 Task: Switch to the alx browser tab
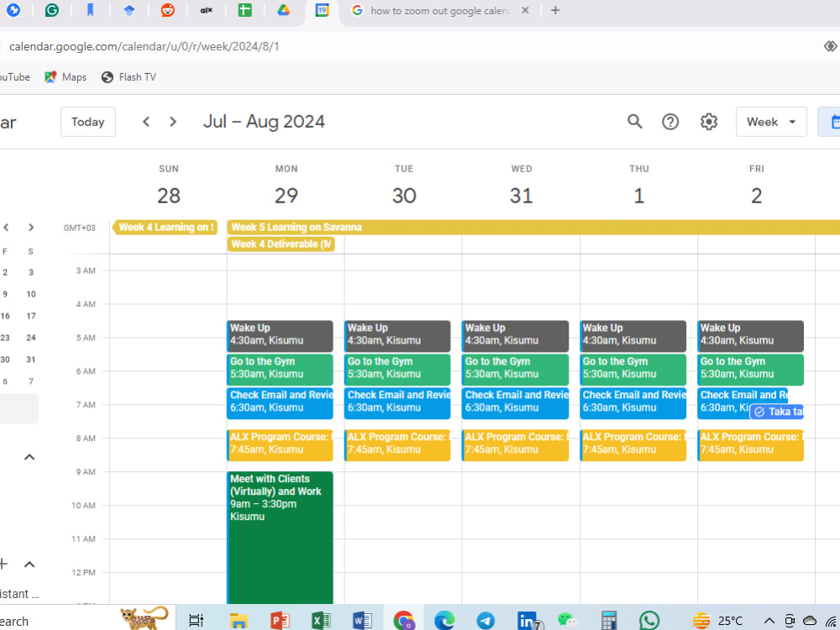pyautogui.click(x=207, y=10)
